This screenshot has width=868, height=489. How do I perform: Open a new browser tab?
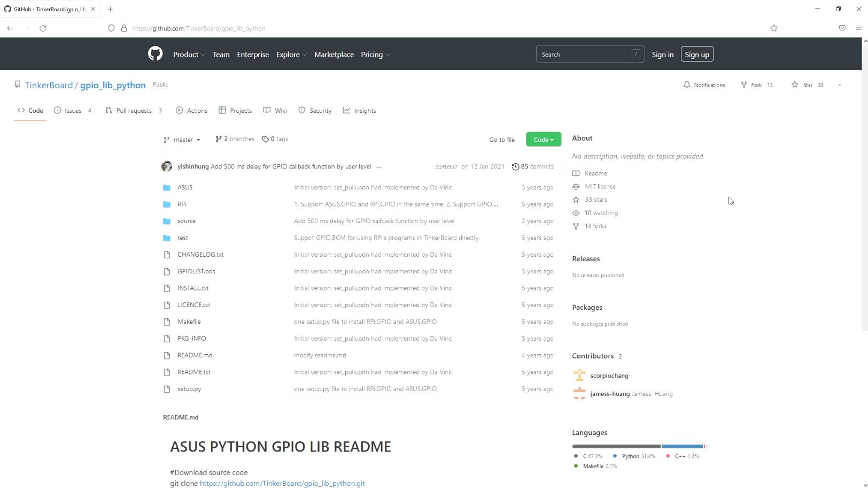110,9
